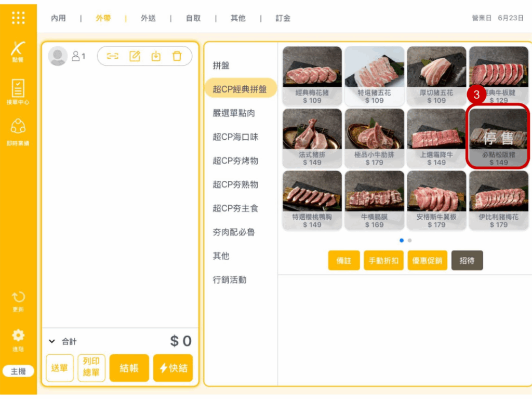Click the 更新 refresh icon
This screenshot has width=532, height=399.
coord(18,301)
